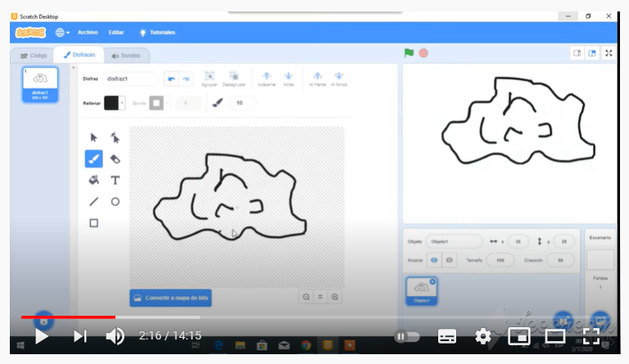Select the Brush tool in the paint editor
This screenshot has width=629, height=364.
tap(93, 159)
